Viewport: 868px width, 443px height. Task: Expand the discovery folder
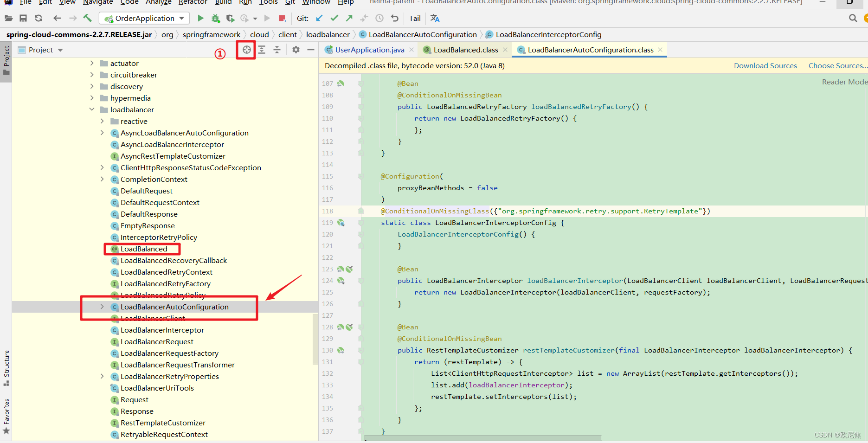[x=92, y=86]
